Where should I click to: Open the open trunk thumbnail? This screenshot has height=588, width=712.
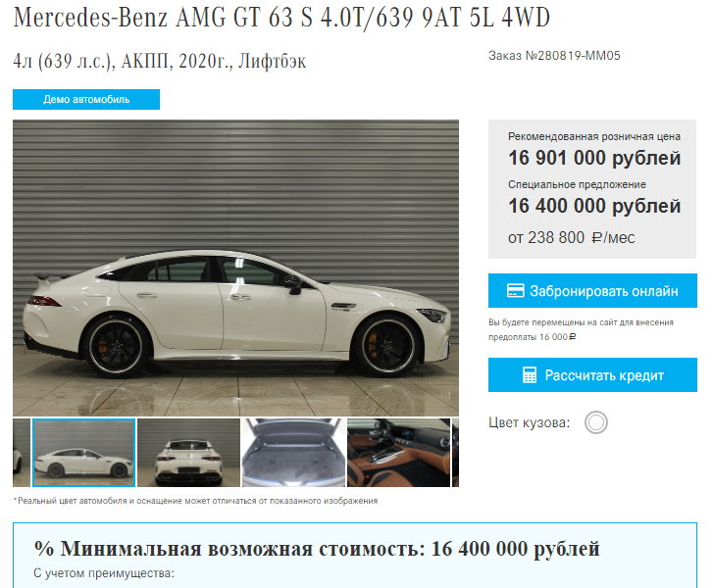(x=293, y=453)
